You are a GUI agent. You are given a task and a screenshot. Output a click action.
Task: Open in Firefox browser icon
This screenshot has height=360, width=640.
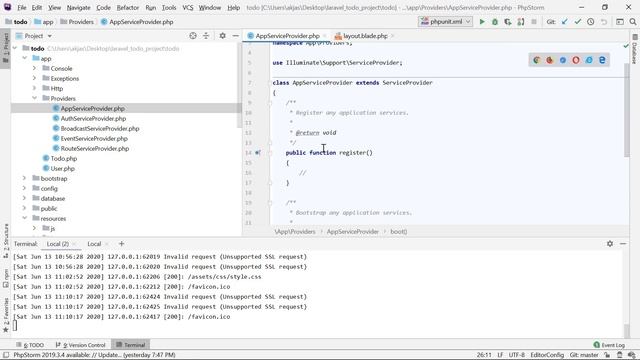pyautogui.click(x=550, y=60)
